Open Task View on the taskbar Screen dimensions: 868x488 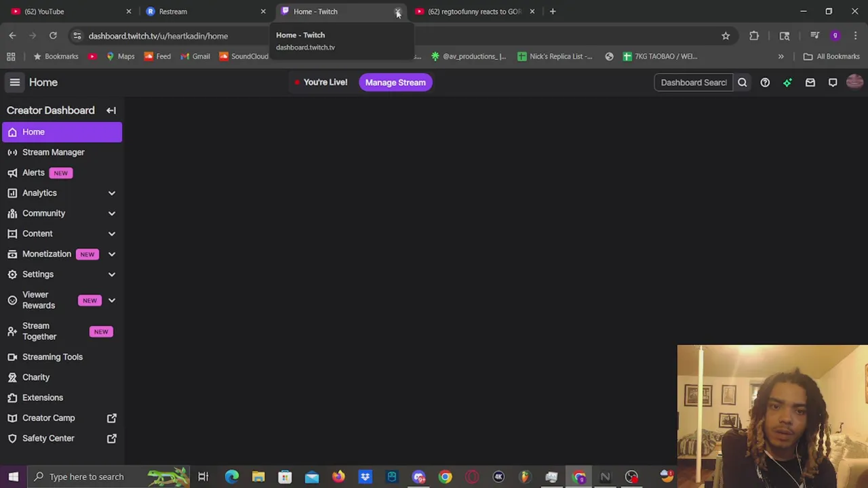[203, 476]
